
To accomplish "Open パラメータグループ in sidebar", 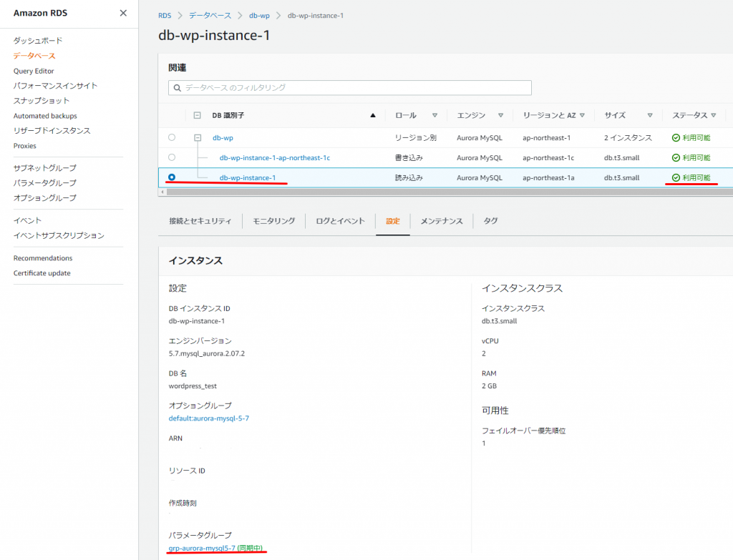I will tap(44, 182).
